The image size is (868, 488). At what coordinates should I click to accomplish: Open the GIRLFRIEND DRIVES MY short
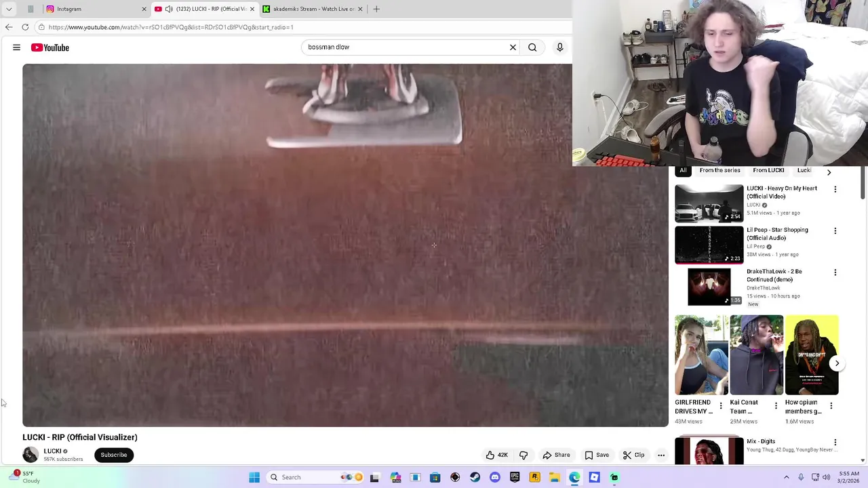click(x=701, y=354)
